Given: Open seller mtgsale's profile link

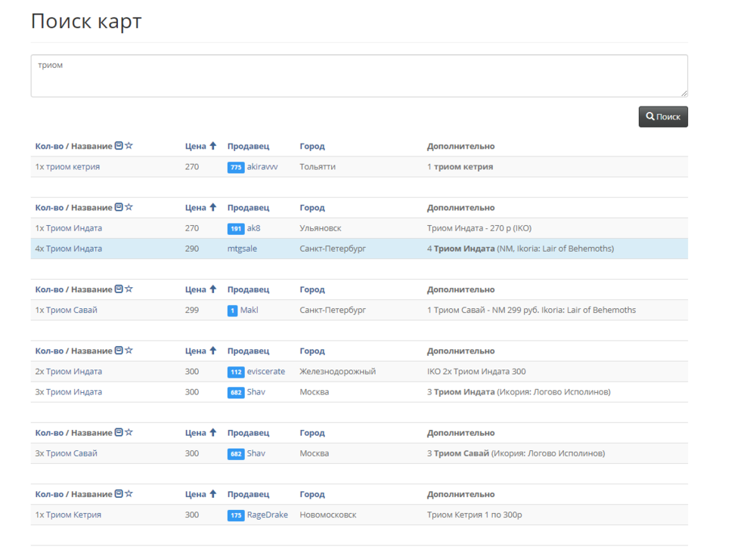Looking at the screenshot, I should pos(242,249).
